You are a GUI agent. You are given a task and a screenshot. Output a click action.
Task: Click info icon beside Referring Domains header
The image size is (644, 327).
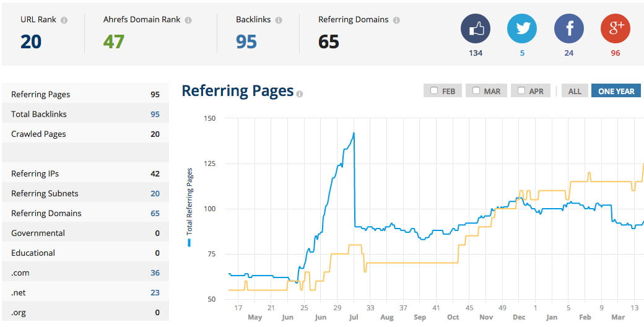[x=396, y=20]
